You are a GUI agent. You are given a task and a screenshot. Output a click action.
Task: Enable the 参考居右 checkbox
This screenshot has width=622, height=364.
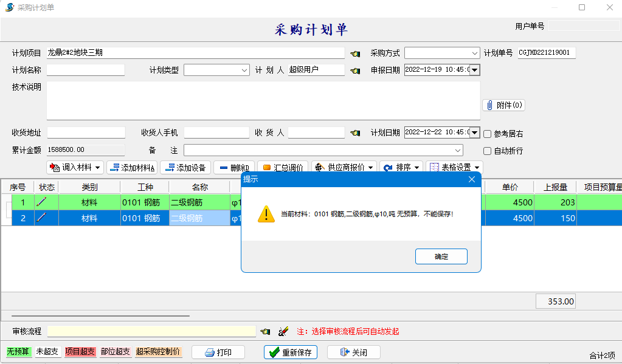click(487, 134)
